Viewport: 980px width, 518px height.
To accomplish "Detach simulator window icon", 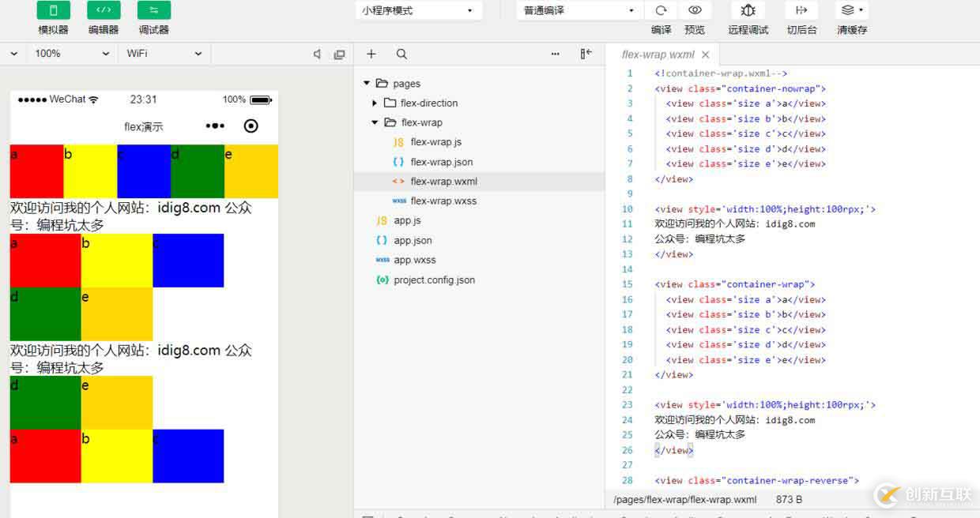I will (340, 54).
